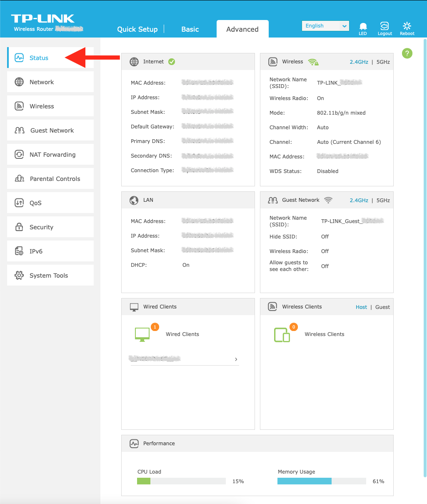Select NAT Forwarding in sidebar
This screenshot has width=427, height=504.
(x=50, y=155)
